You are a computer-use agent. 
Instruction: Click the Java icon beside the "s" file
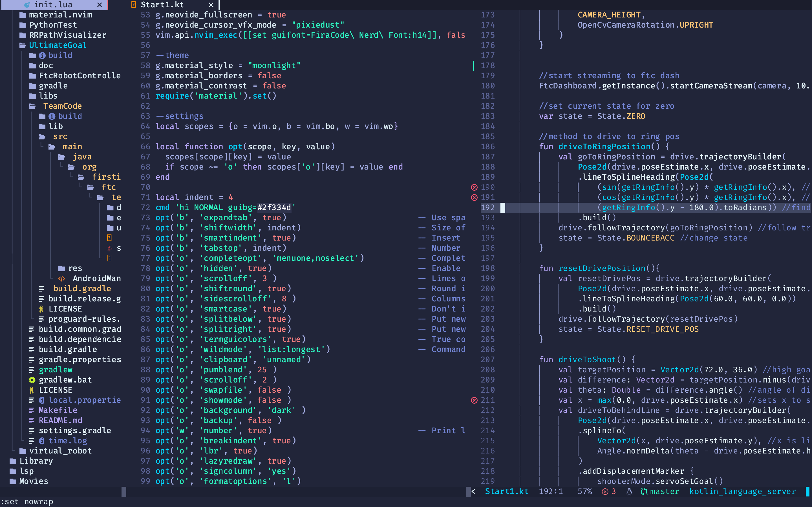pos(109,248)
